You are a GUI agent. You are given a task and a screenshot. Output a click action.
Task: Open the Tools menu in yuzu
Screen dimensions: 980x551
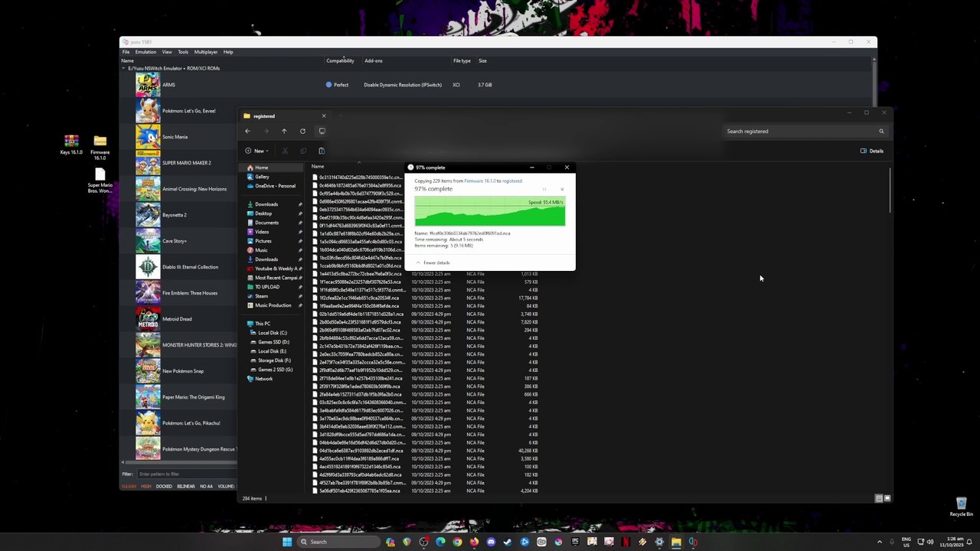183,52
